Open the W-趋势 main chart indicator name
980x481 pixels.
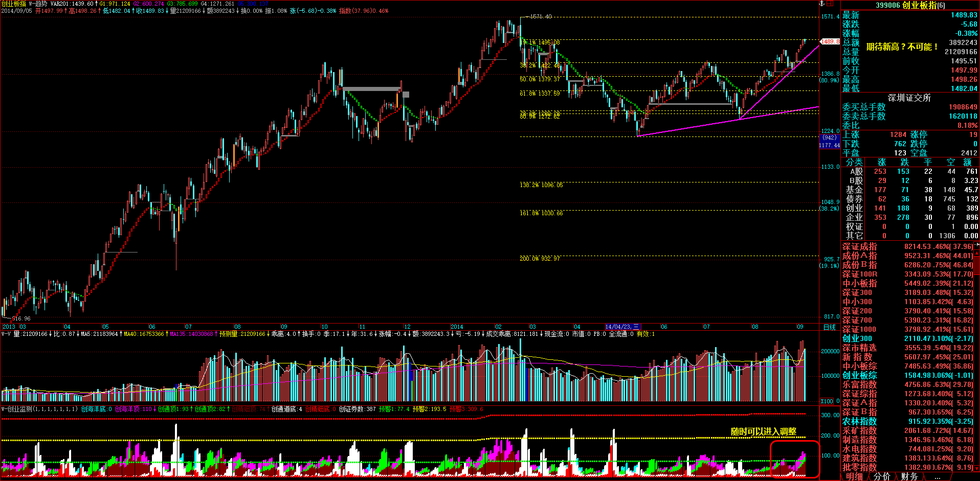(x=38, y=4)
